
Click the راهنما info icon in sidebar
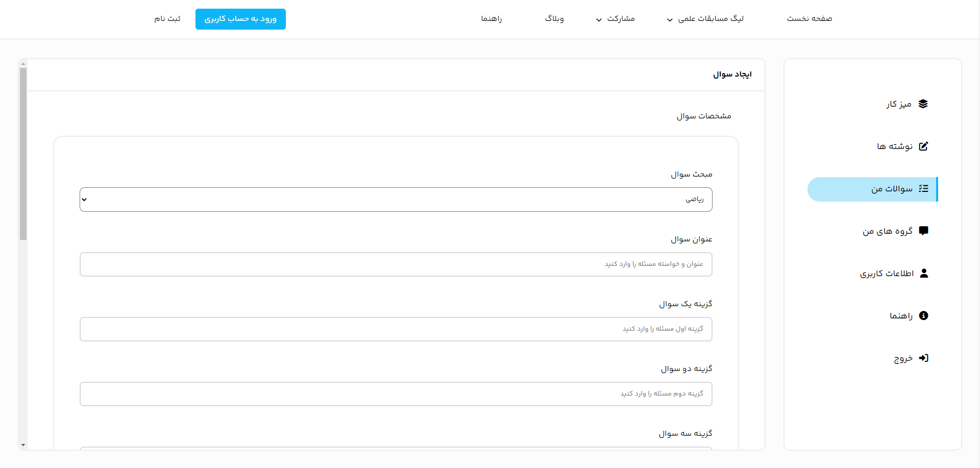tap(923, 315)
